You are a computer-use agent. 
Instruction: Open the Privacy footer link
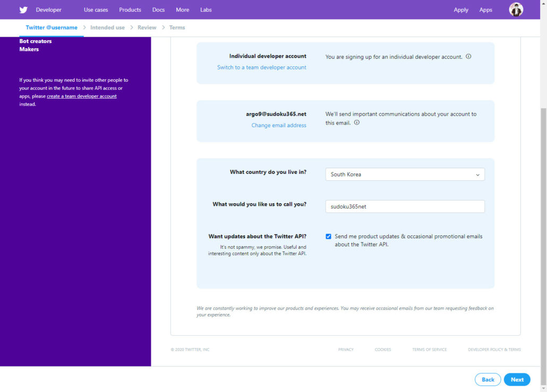click(x=346, y=350)
